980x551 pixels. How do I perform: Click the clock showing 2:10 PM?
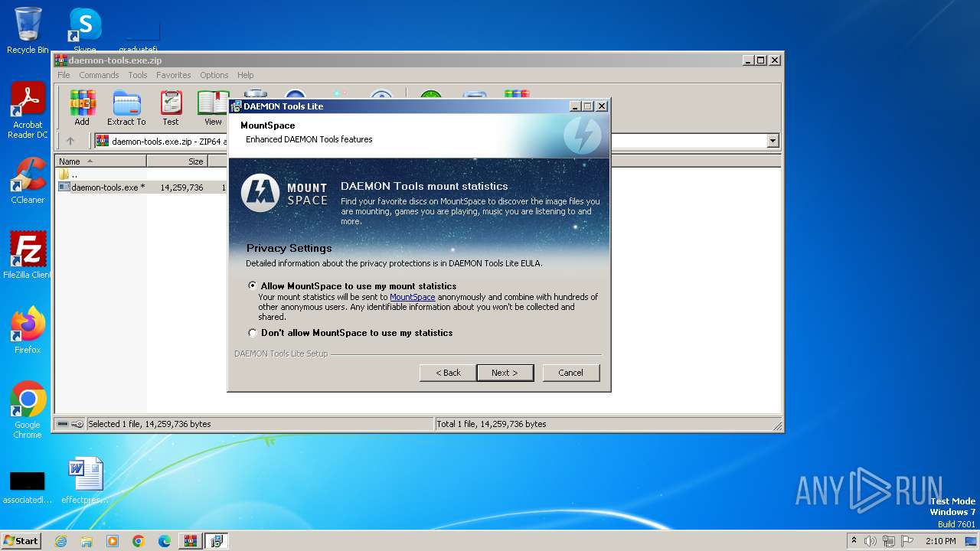click(x=941, y=541)
